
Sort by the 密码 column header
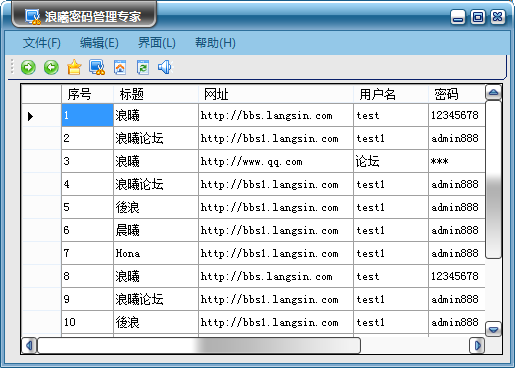[457, 94]
